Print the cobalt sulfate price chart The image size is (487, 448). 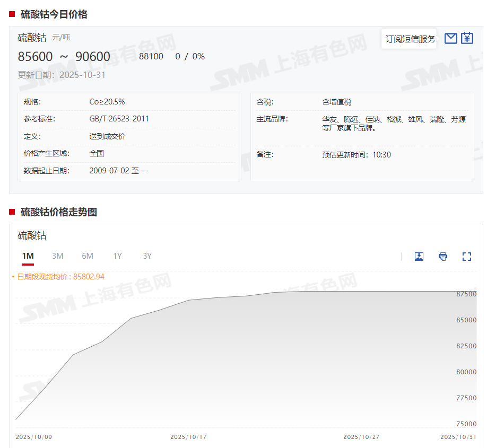pyautogui.click(x=443, y=257)
